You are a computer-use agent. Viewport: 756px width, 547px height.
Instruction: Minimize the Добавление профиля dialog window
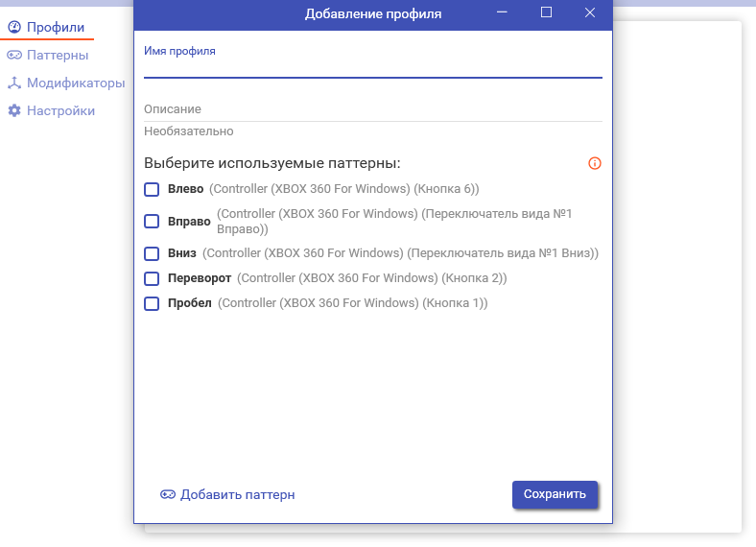tap(502, 12)
